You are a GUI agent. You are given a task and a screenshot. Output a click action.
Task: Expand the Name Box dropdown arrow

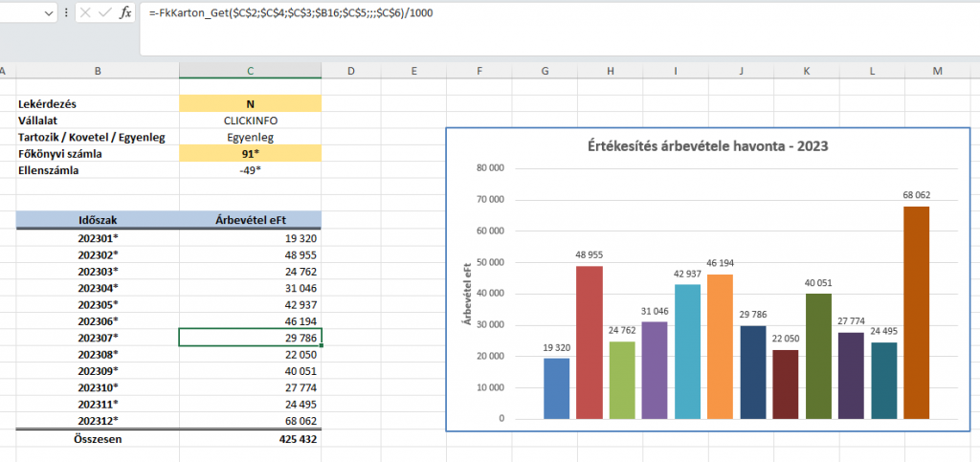(49, 13)
